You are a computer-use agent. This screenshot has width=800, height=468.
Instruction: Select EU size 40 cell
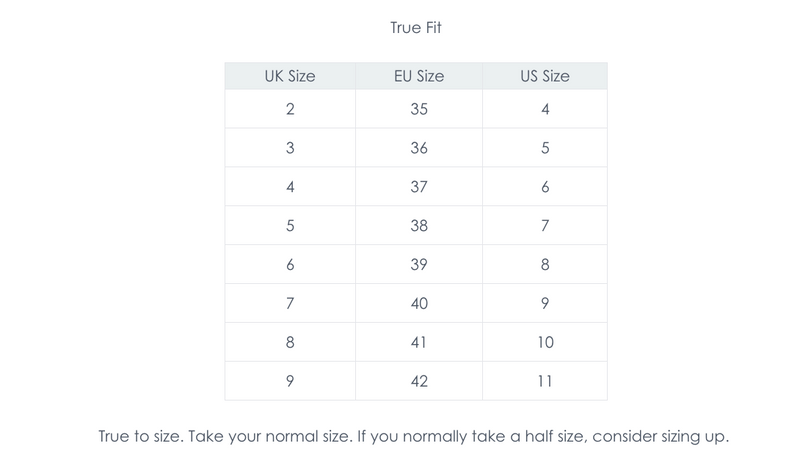pos(419,303)
